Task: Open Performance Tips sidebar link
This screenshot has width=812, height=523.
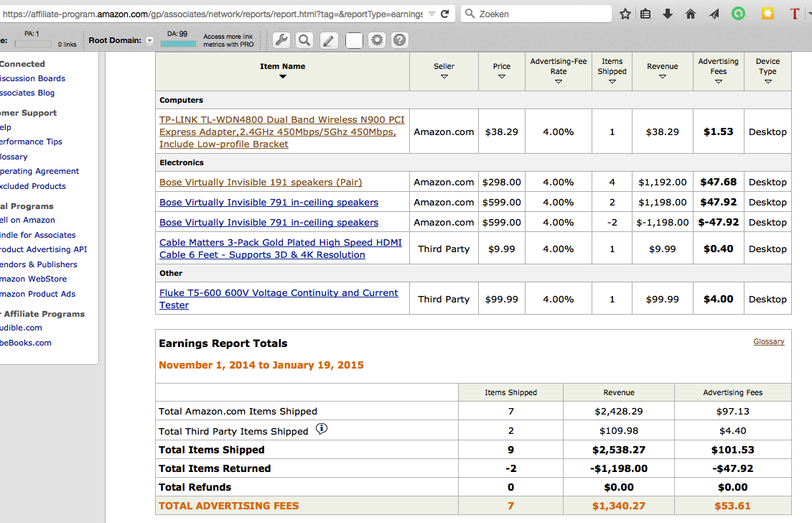Action: tap(31, 142)
